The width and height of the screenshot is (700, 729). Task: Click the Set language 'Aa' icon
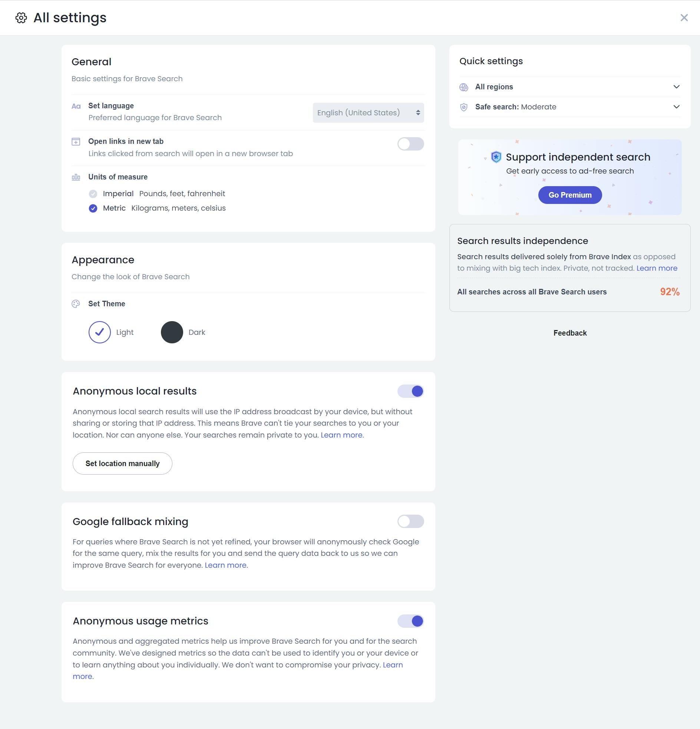[76, 106]
